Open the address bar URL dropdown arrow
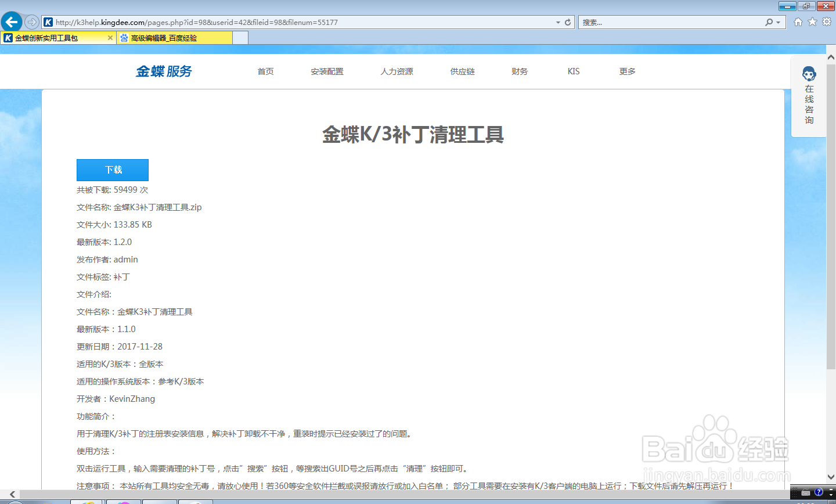The height and width of the screenshot is (504, 836). pyautogui.click(x=558, y=22)
